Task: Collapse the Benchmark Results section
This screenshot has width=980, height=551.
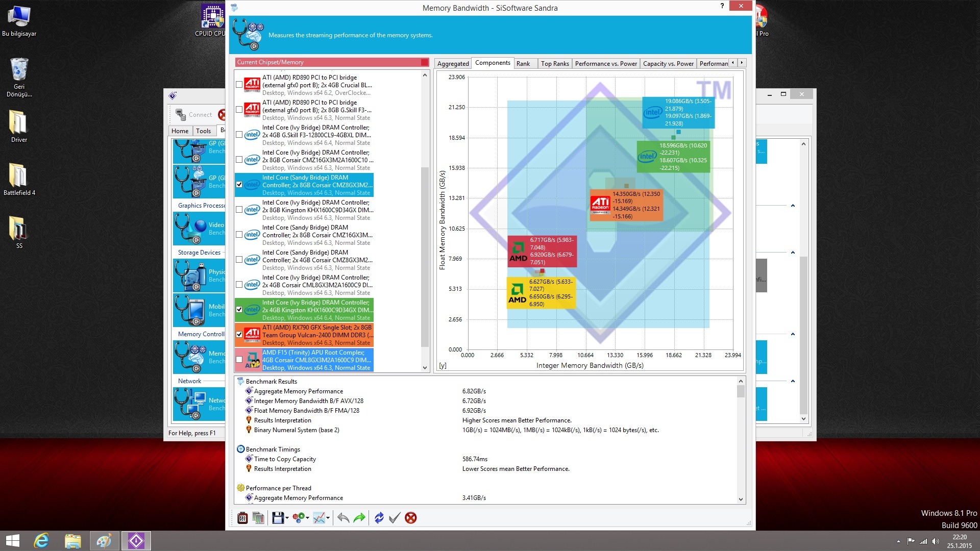Action: pos(240,381)
